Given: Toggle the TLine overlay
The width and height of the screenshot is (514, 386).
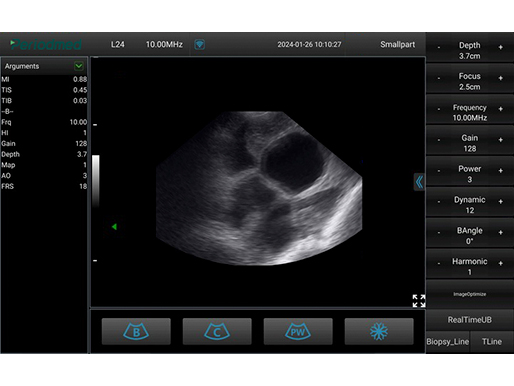Looking at the screenshot, I should (x=492, y=342).
